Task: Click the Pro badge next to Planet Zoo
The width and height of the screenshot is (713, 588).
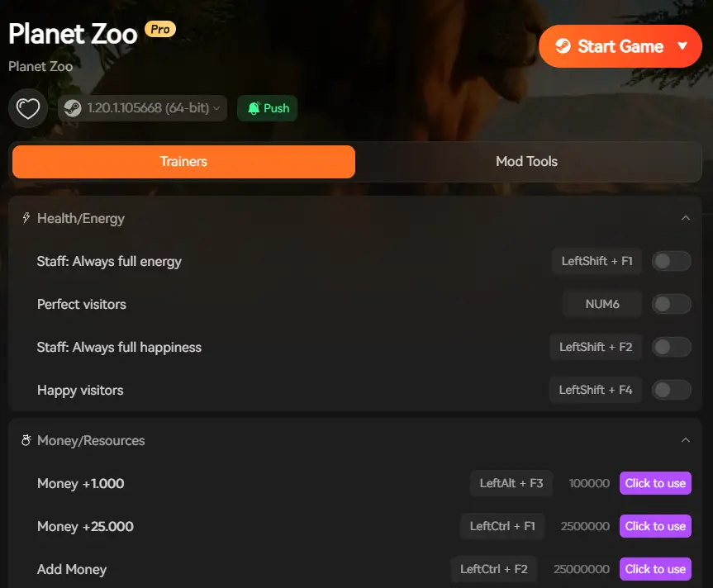Action: (159, 29)
